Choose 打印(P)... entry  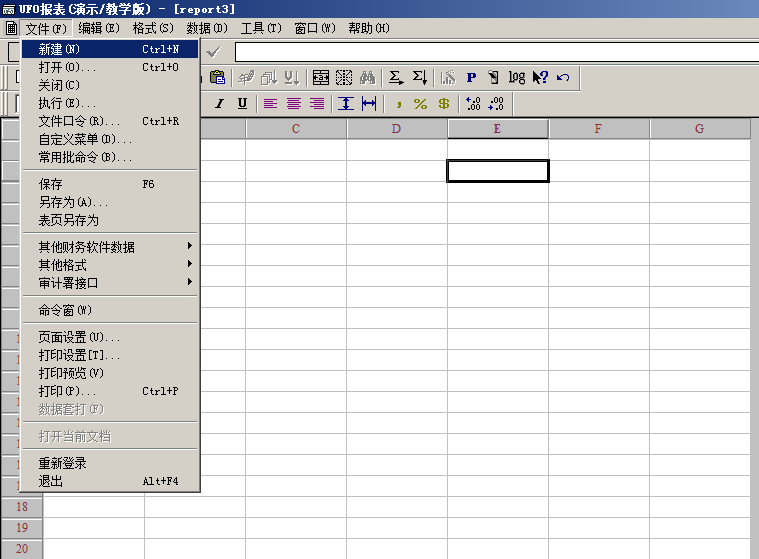[x=110, y=391]
